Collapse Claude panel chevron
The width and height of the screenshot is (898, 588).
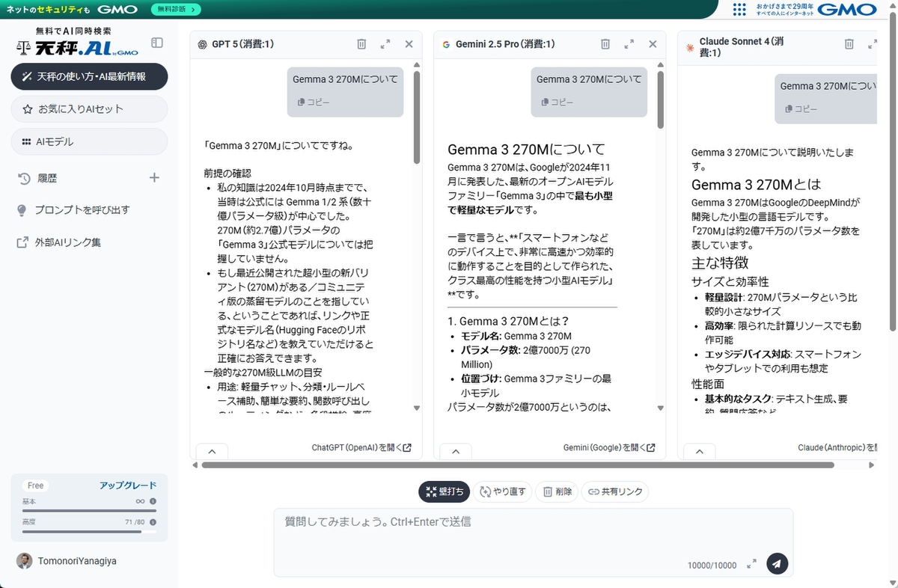pos(700,451)
